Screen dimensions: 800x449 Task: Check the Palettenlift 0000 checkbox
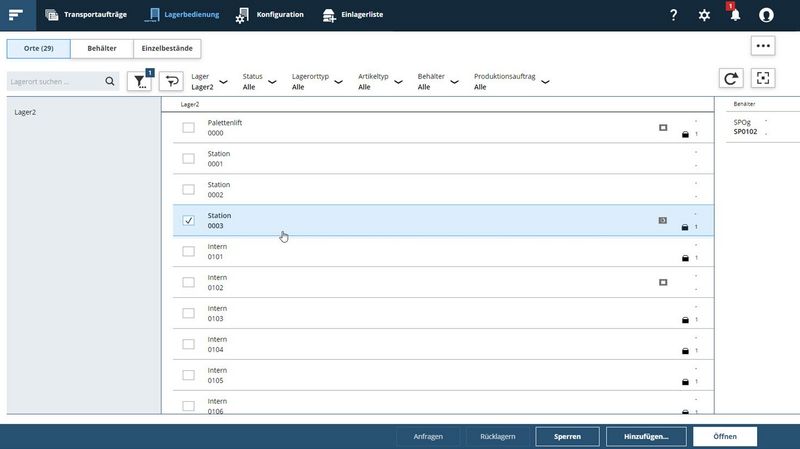188,128
